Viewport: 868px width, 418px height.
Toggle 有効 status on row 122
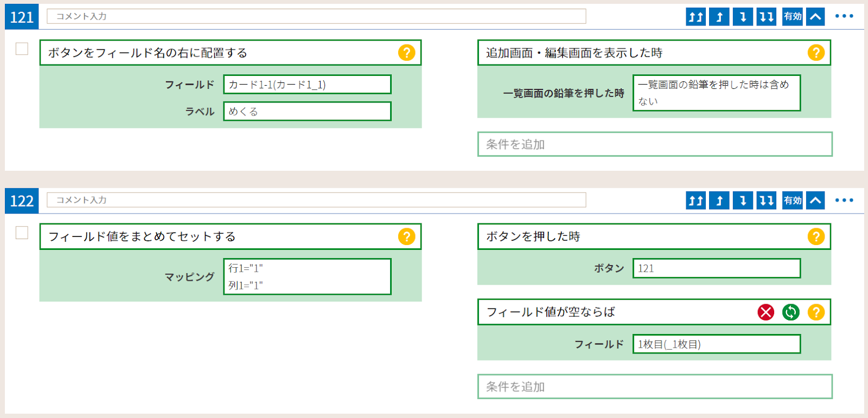click(793, 201)
